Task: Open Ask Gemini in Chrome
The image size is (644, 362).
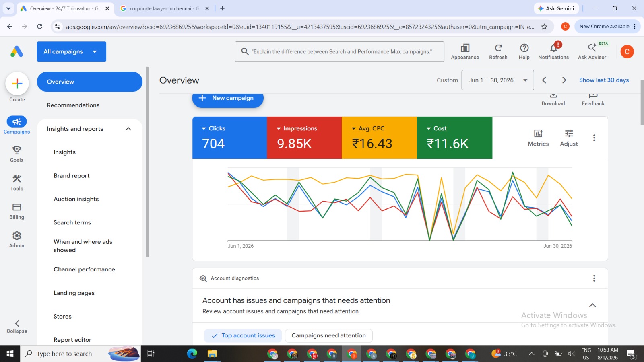Action: coord(556,8)
